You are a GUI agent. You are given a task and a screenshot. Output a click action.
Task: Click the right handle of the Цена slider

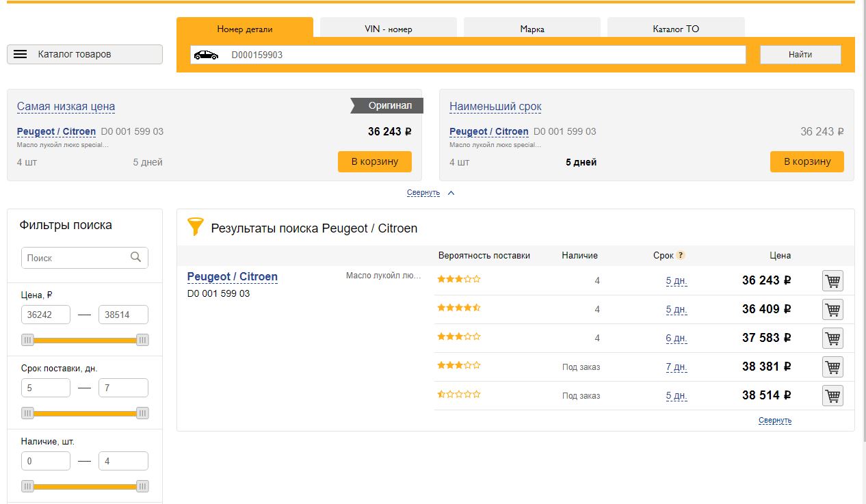tap(142, 340)
